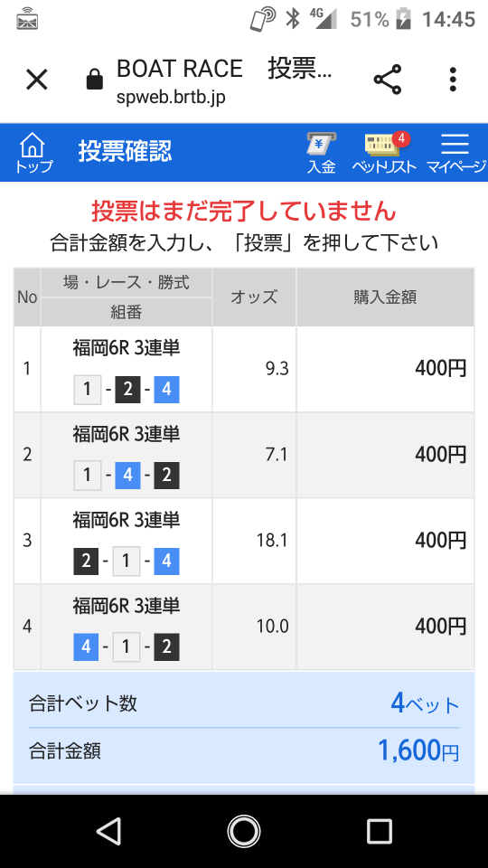Image resolution: width=488 pixels, height=868 pixels.
Task: Select bet row 2 combination 1-4-2
Action: (x=127, y=476)
